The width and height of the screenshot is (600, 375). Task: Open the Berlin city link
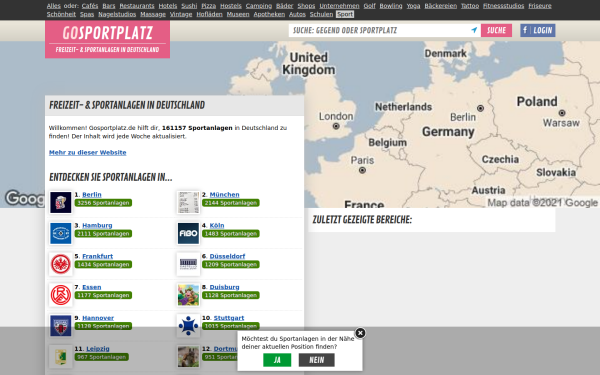tap(92, 194)
